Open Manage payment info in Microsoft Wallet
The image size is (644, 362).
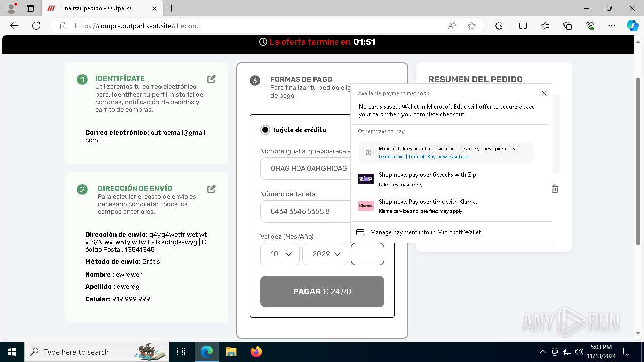pyautogui.click(x=452, y=232)
